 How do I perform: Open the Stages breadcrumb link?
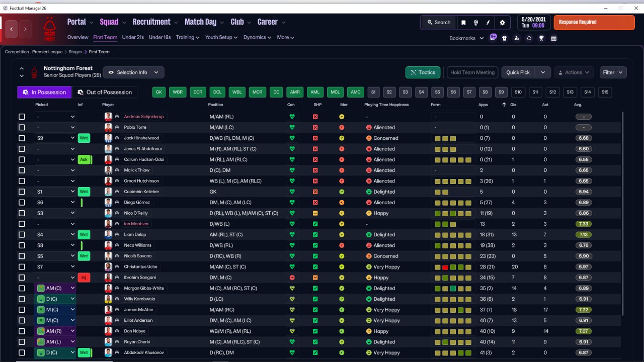pos(75,52)
